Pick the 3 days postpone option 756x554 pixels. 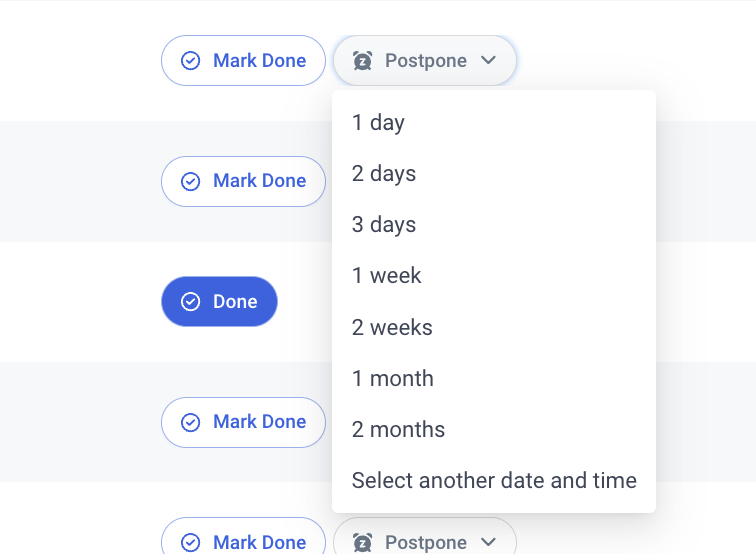pos(494,225)
